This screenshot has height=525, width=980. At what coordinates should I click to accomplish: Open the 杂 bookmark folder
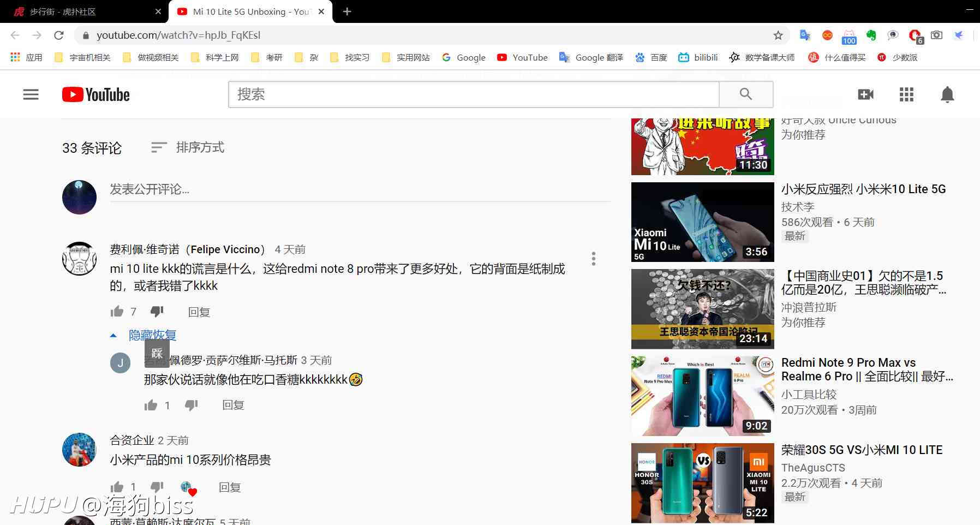pyautogui.click(x=307, y=57)
